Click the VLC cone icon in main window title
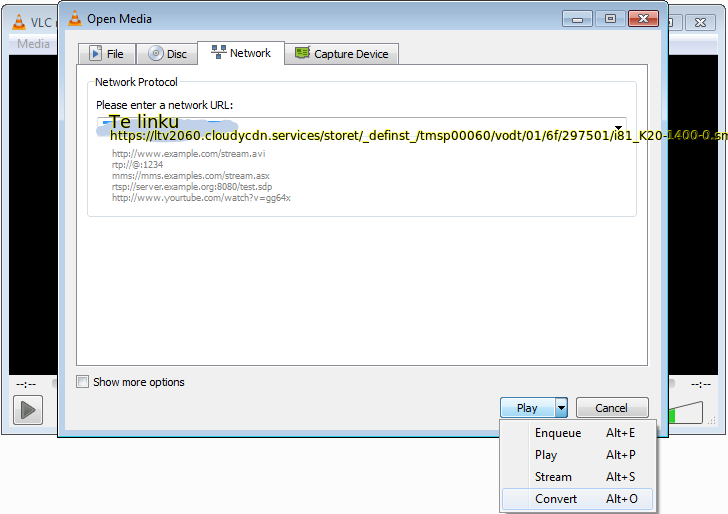Image resolution: width=728 pixels, height=514 pixels. click(19, 22)
